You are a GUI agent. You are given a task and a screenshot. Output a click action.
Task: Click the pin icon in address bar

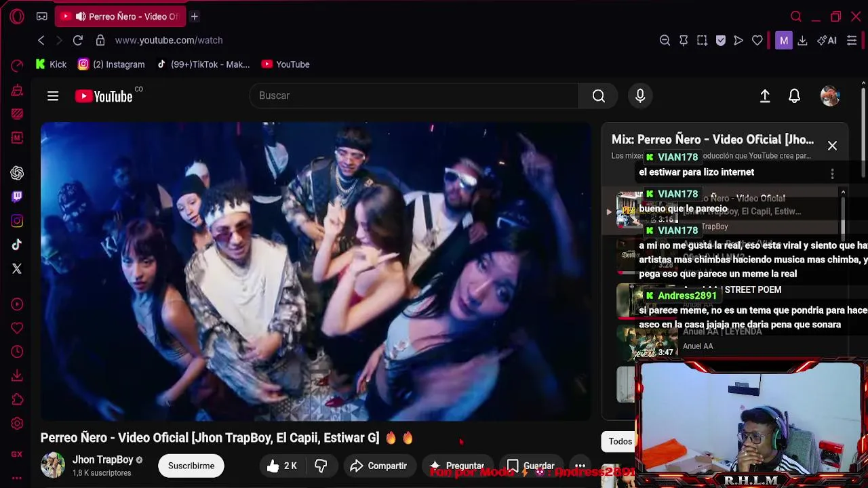[684, 40]
